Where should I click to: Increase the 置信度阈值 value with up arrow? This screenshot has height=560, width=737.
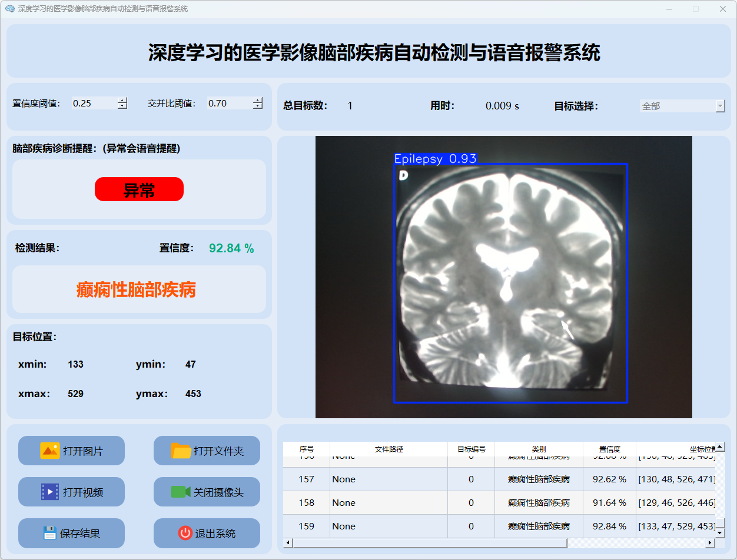click(122, 100)
